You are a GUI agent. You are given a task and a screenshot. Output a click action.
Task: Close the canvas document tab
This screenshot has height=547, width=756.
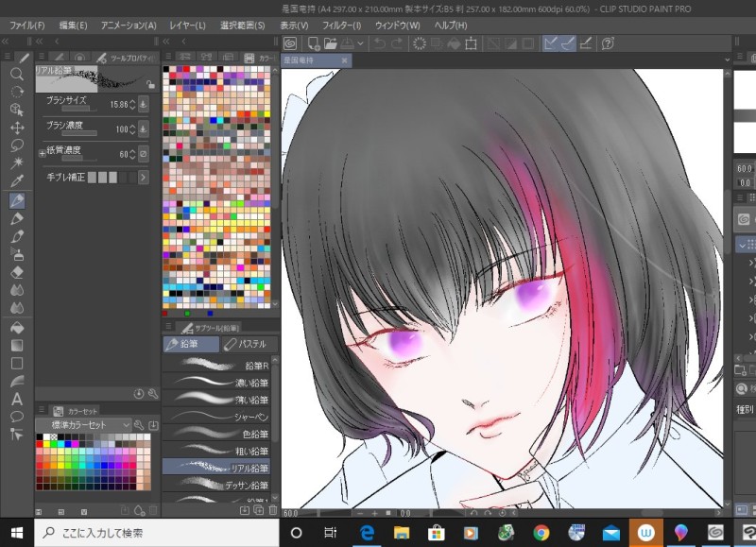coord(344,60)
